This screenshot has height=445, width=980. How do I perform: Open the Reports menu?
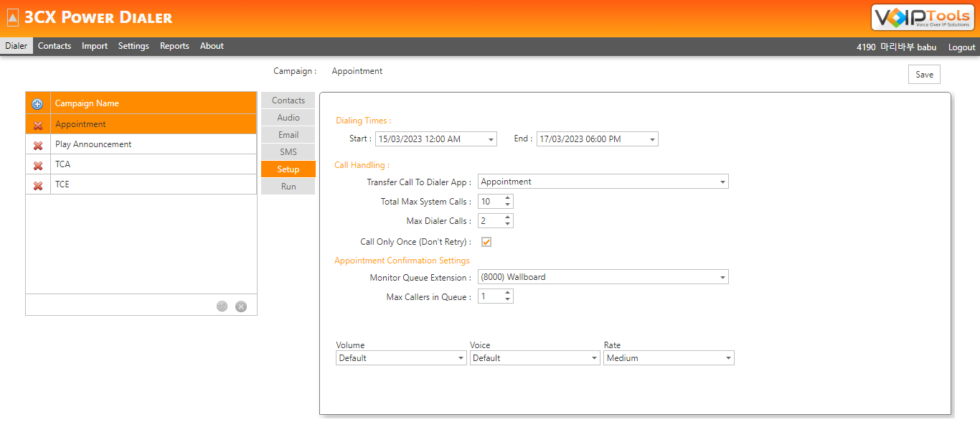point(174,45)
